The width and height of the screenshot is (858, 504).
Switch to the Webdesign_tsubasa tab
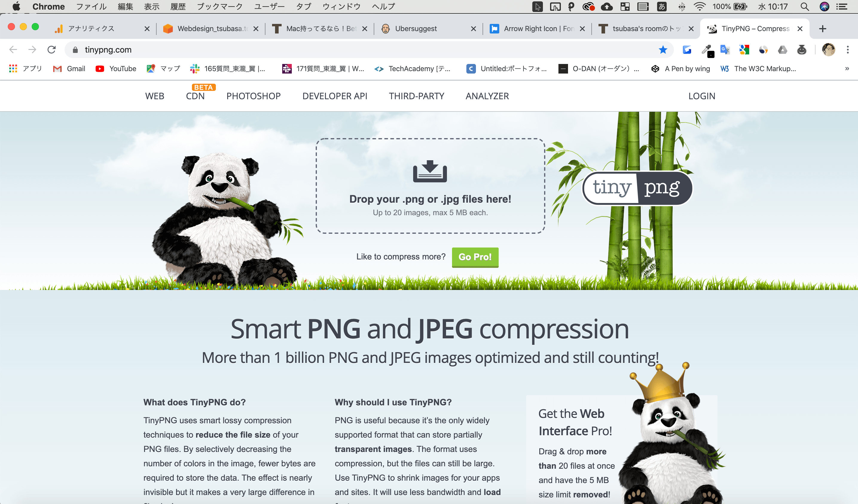coord(211,29)
